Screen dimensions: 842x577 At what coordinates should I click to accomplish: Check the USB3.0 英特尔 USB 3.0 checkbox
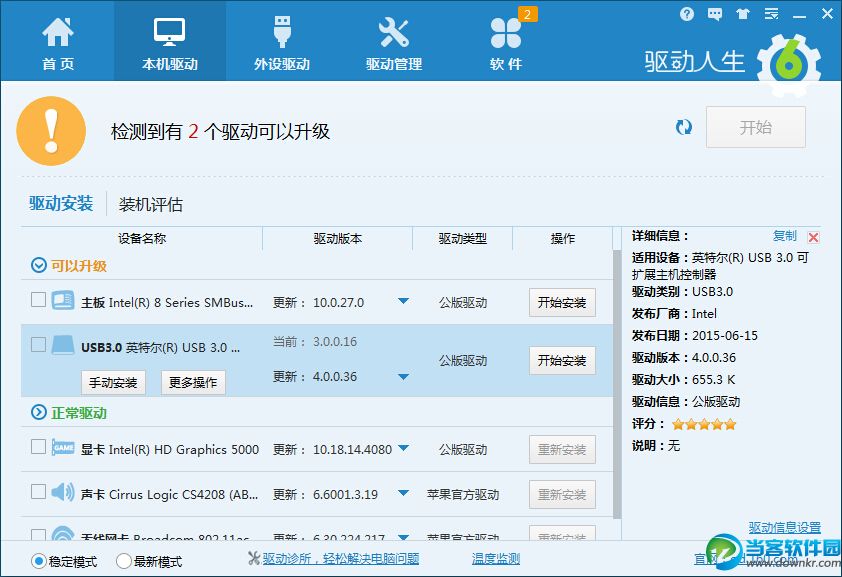38,344
